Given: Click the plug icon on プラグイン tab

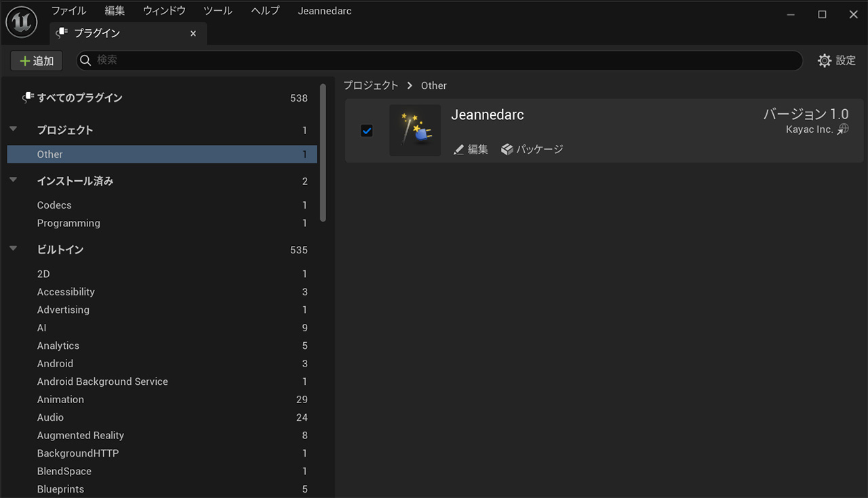Looking at the screenshot, I should point(62,33).
